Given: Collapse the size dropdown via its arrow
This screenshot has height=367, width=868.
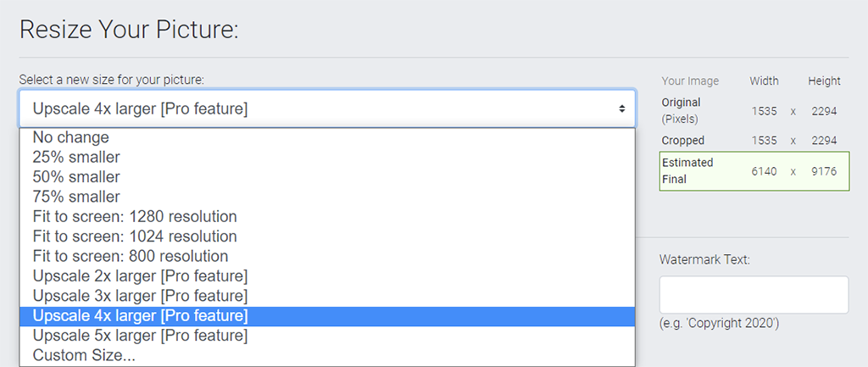Looking at the screenshot, I should click(622, 109).
